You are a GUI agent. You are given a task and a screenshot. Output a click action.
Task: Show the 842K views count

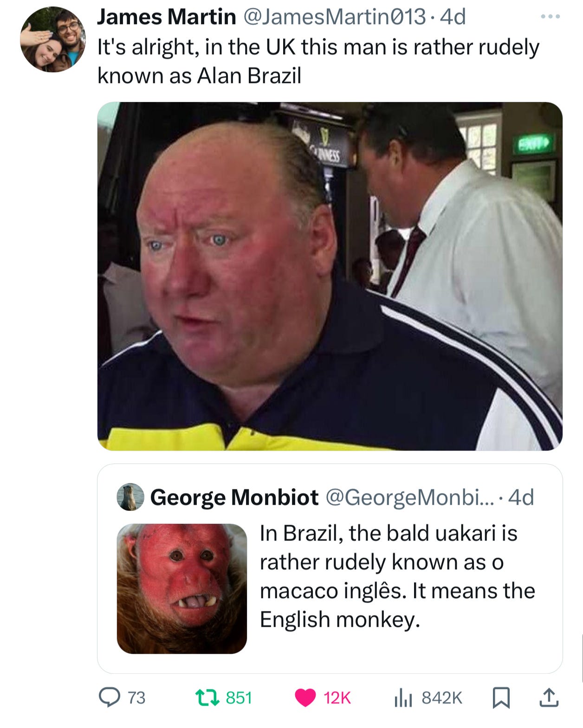tap(442, 698)
